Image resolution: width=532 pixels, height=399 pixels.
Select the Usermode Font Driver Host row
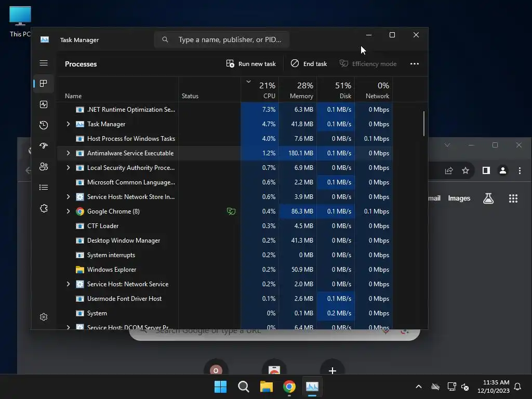coord(225,299)
